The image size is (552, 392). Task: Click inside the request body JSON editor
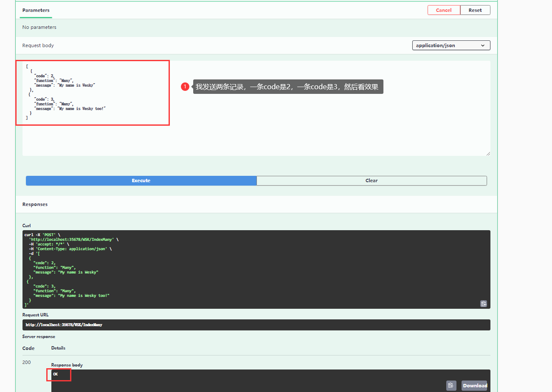pyautogui.click(x=256, y=108)
